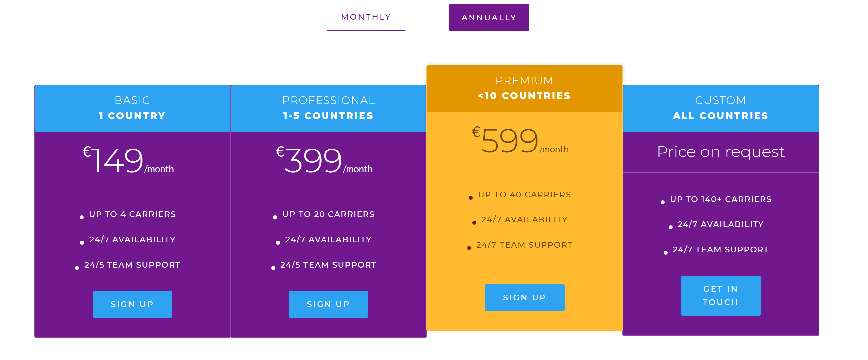This screenshot has height=360, width=868.
Task: Click Up to 140+ Carriers feature
Action: click(721, 199)
